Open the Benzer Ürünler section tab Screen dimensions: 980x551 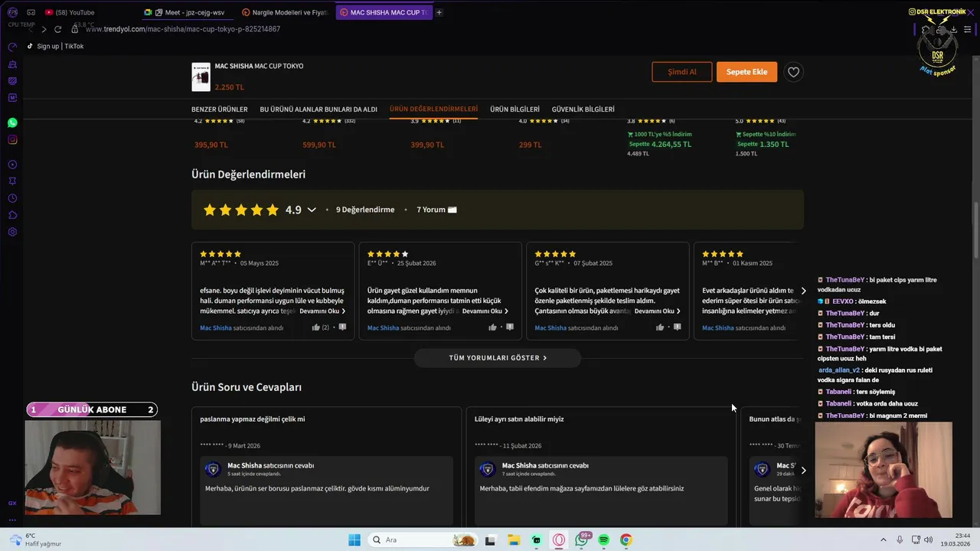click(220, 109)
